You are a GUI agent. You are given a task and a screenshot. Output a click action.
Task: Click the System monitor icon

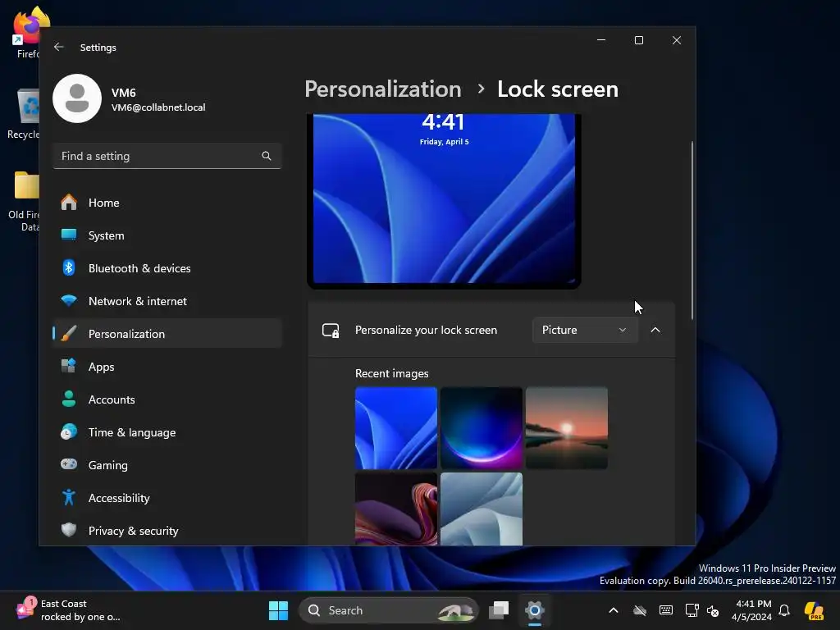coord(69,235)
